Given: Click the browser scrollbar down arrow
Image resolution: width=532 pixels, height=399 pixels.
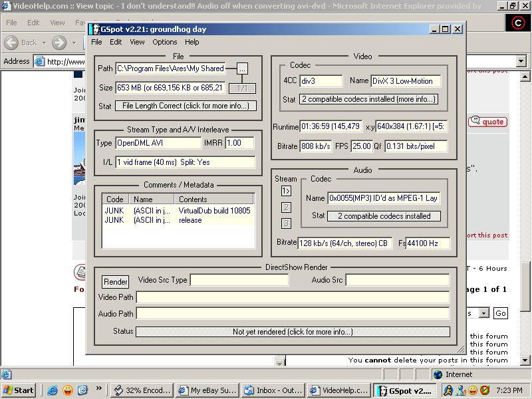Looking at the screenshot, I should pyautogui.click(x=525, y=360).
